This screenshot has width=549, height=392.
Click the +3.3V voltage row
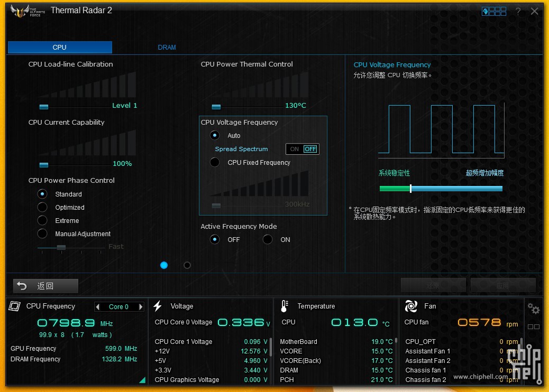point(211,370)
